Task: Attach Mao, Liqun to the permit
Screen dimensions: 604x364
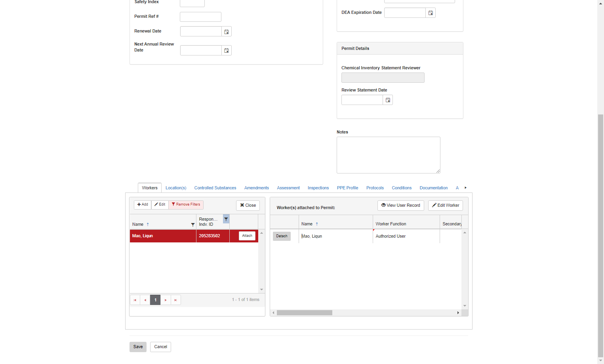Action: coord(247,236)
